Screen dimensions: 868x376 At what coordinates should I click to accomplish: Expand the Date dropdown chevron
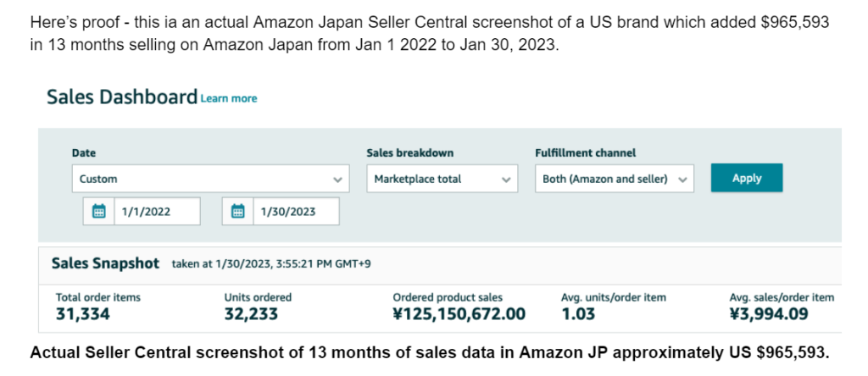coord(337,180)
